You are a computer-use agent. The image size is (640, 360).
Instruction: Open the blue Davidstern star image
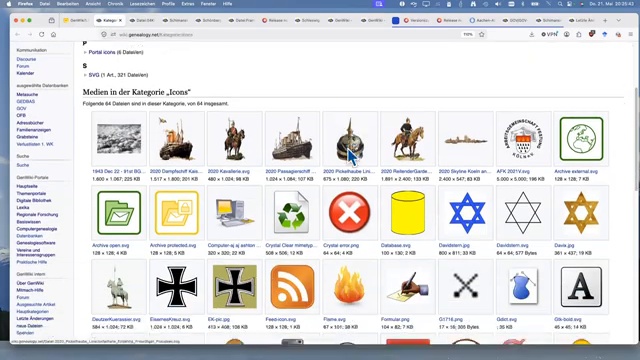[466, 213]
